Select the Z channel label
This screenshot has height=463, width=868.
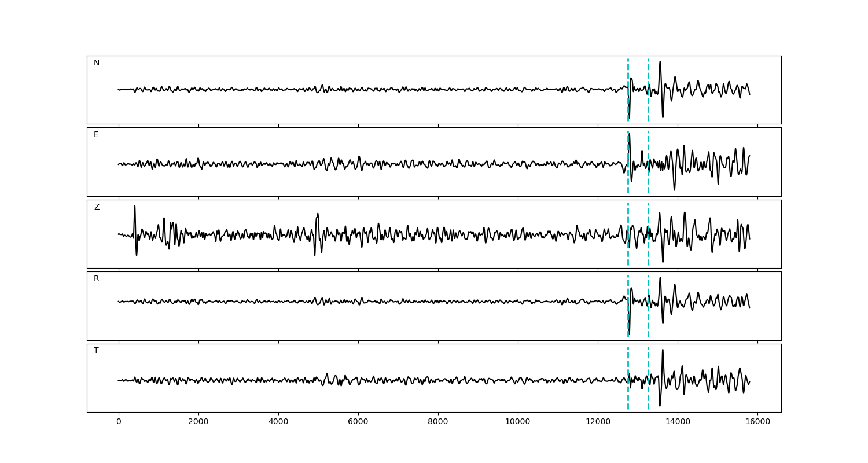click(x=97, y=207)
